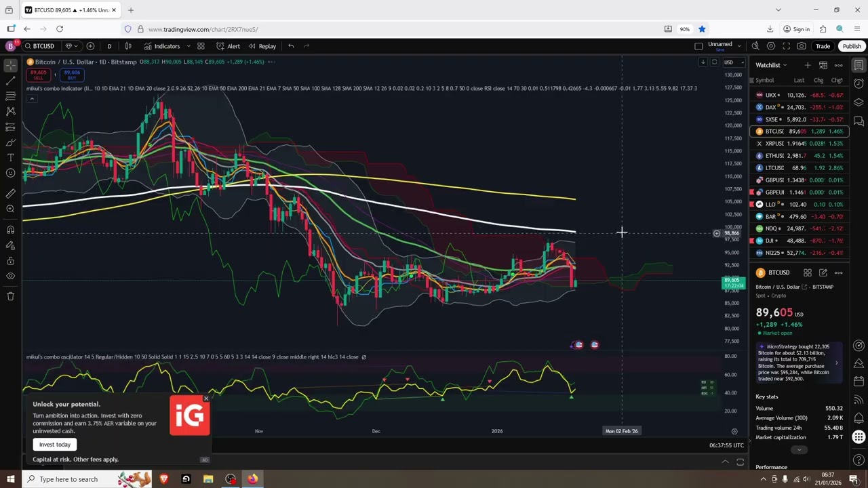
Task: Close the IG advertisement banner
Action: coord(206,399)
